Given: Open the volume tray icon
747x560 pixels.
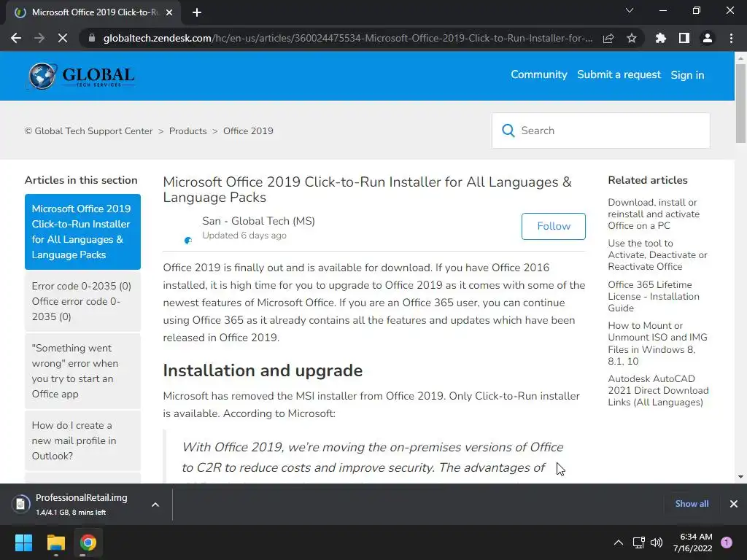Looking at the screenshot, I should pyautogui.click(x=657, y=542).
